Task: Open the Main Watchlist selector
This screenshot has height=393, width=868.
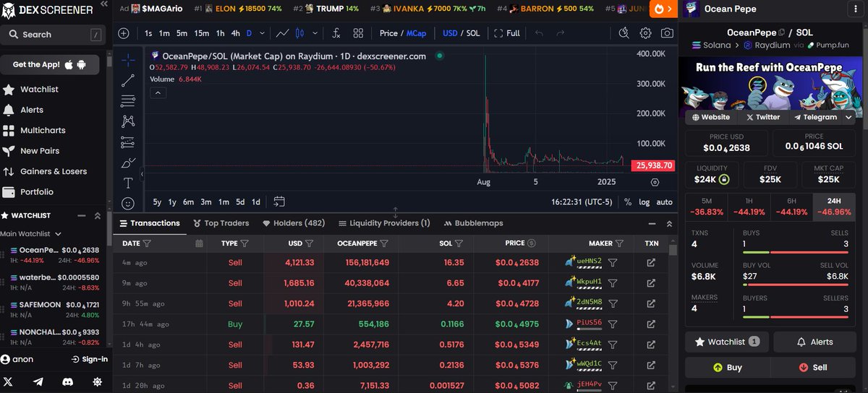Action: pyautogui.click(x=30, y=234)
